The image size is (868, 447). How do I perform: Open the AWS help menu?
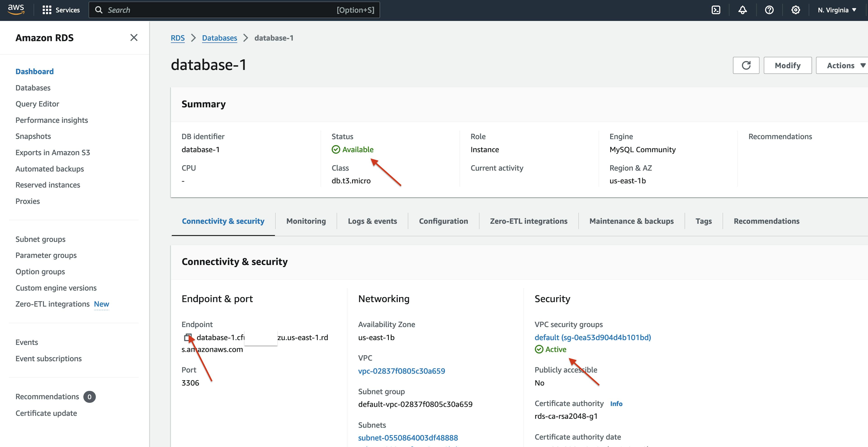[769, 10]
